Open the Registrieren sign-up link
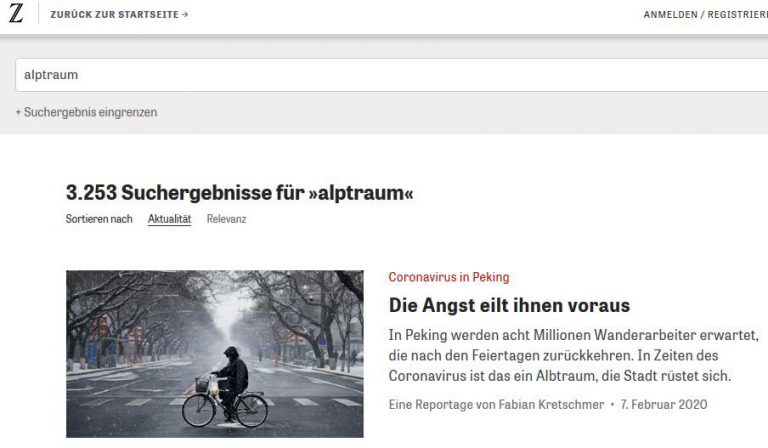This screenshot has height=448, width=768. click(737, 15)
